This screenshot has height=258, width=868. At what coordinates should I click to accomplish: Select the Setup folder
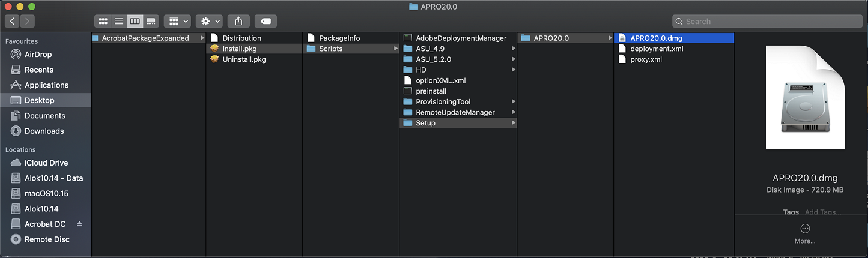pos(458,123)
